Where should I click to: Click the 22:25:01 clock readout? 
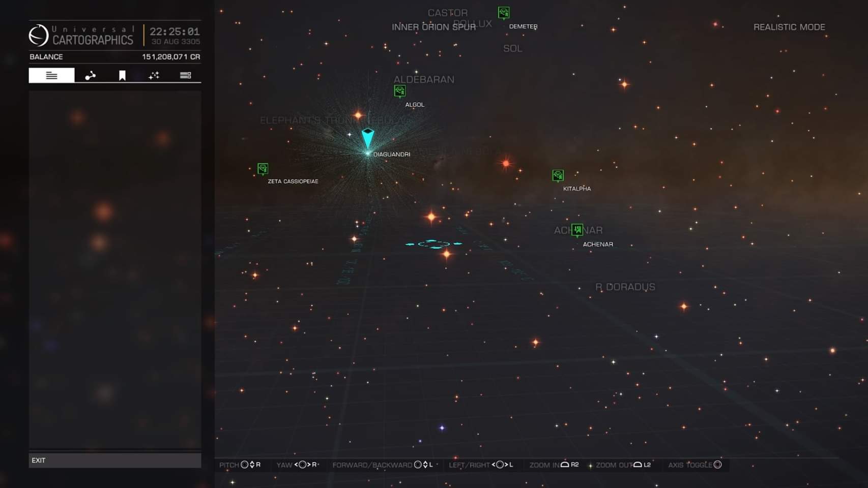click(x=175, y=32)
